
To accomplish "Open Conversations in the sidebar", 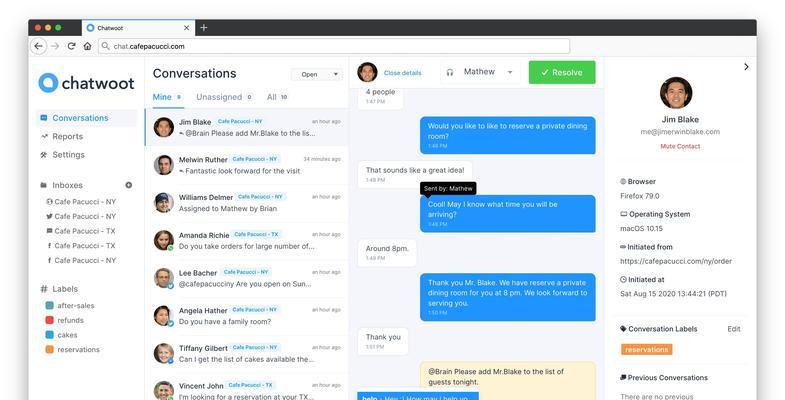I will click(86, 118).
